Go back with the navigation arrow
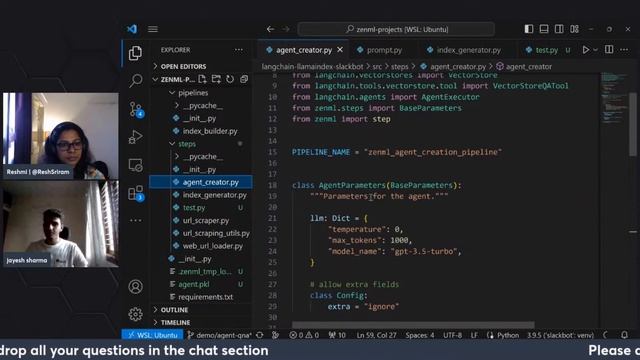Image resolution: width=640 pixels, height=360 pixels. 270,29
